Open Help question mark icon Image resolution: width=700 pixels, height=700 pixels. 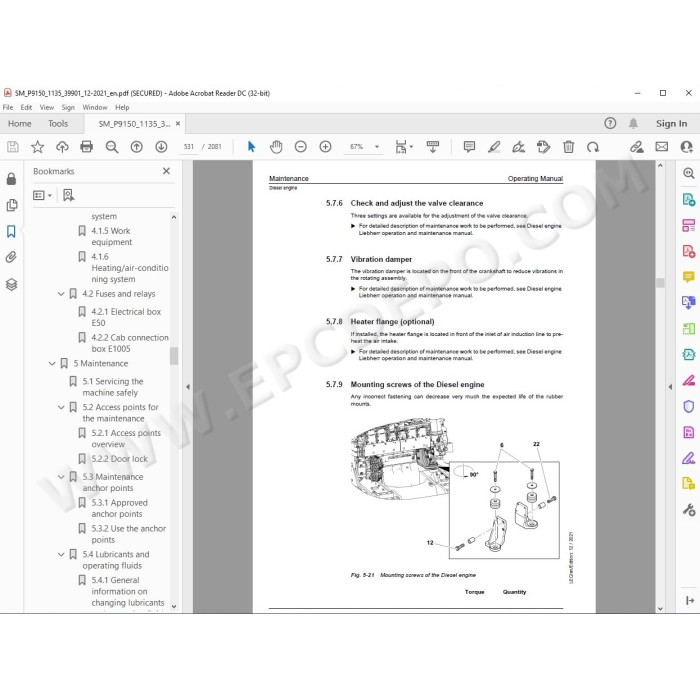coord(610,123)
